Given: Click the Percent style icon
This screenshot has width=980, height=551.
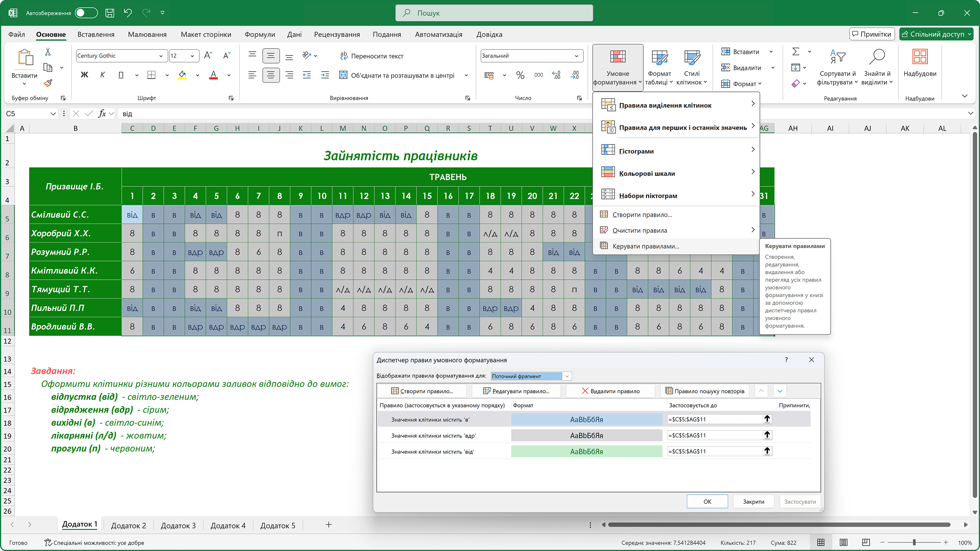Looking at the screenshot, I should point(520,75).
